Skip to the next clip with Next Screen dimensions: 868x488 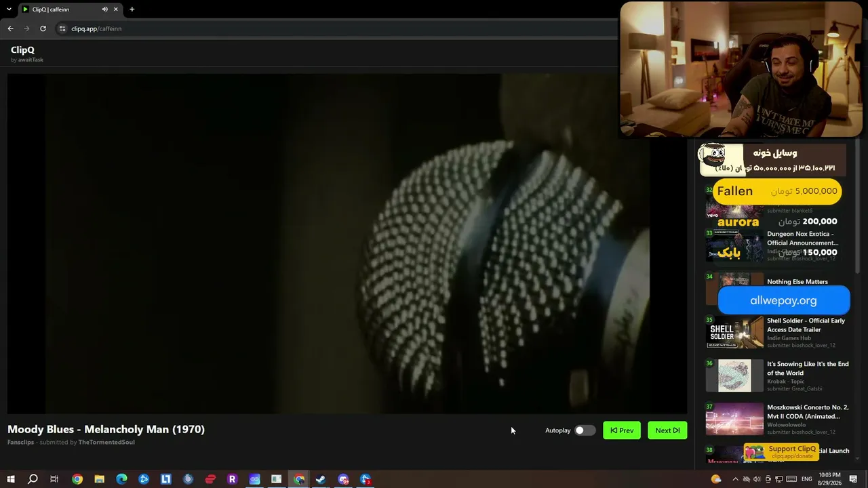tap(667, 430)
